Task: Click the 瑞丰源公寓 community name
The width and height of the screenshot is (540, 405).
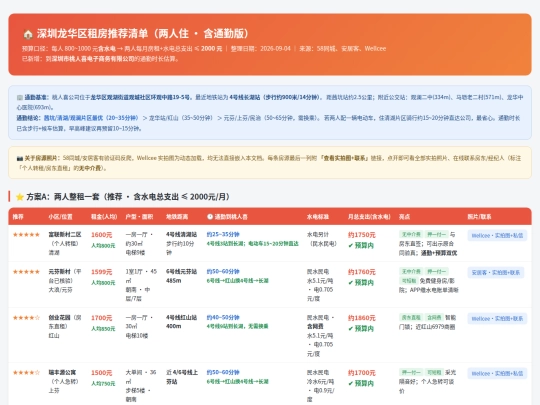Action: click(x=62, y=372)
